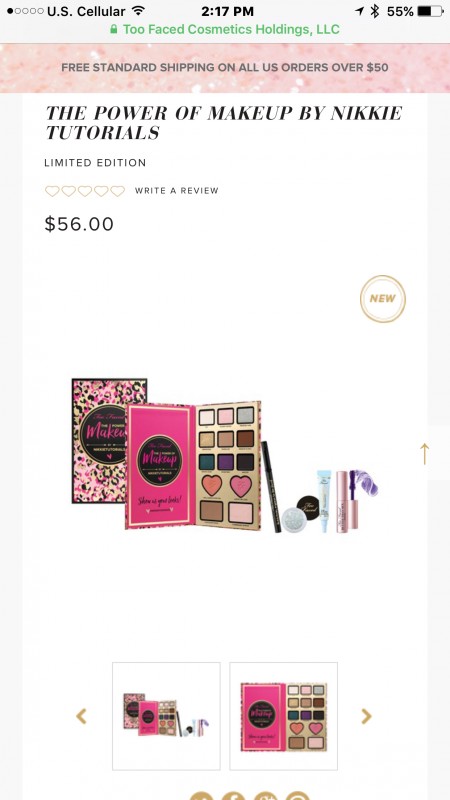
Task: Select the full set thumbnail image
Action: pos(166,716)
